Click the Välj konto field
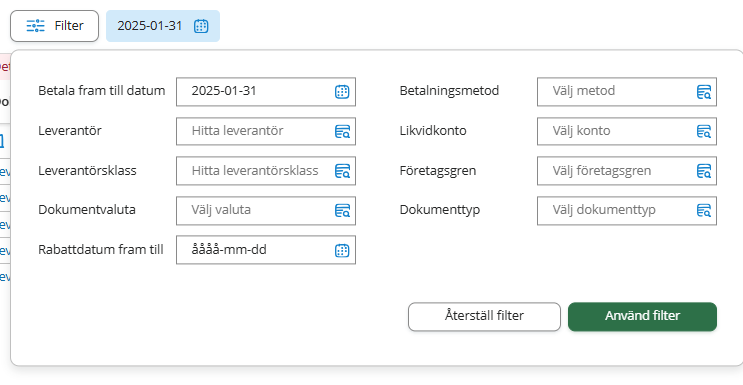Viewport: 743px width, 385px height. pos(626,131)
